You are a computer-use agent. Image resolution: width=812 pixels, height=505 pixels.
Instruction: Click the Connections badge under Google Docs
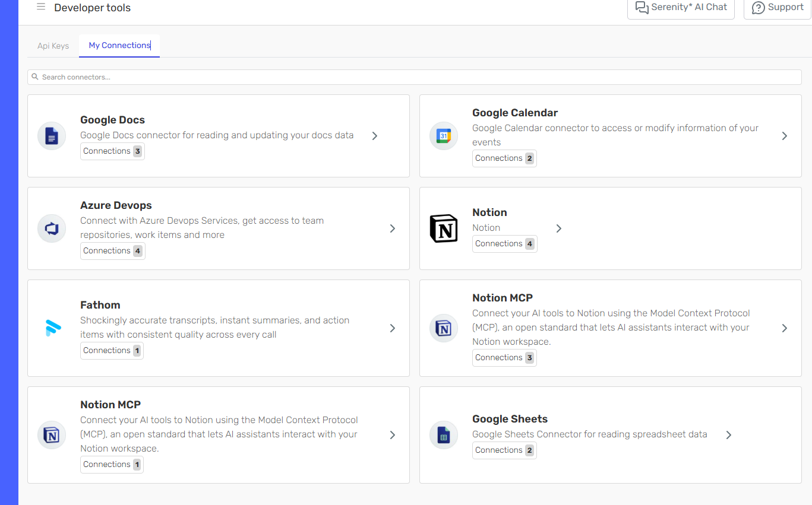click(112, 151)
